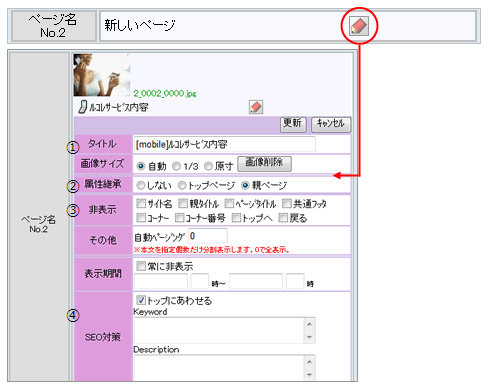The height and width of the screenshot is (390, 490).
Task: Click the キャンセル button
Action: [331, 124]
